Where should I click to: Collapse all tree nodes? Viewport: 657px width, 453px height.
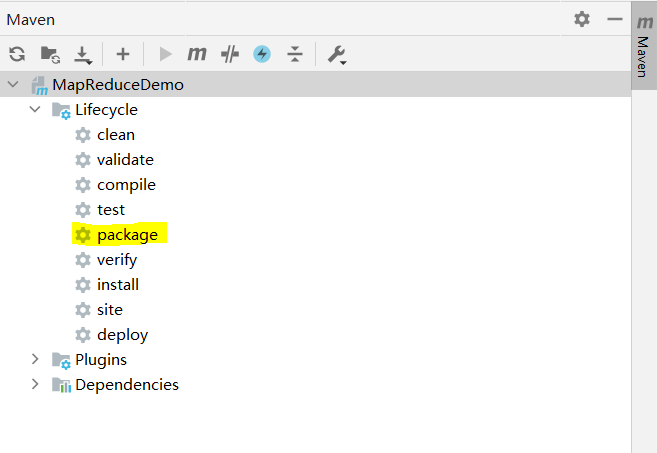[295, 54]
